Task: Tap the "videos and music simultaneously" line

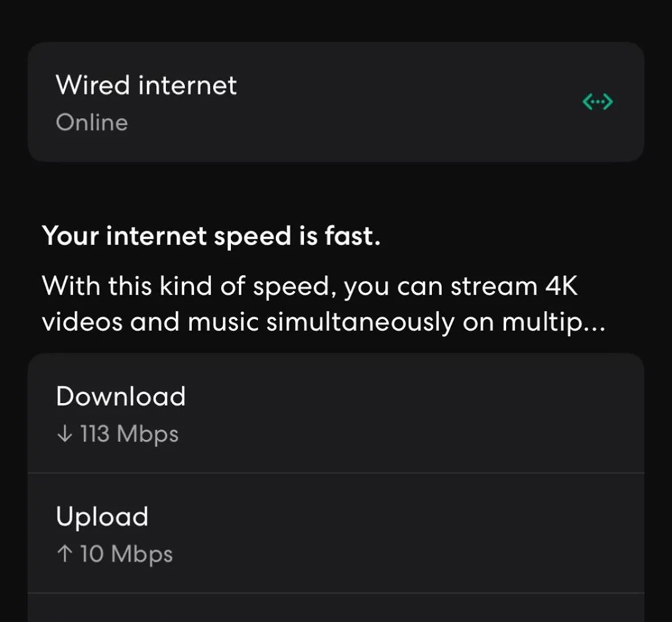Action: click(x=248, y=323)
